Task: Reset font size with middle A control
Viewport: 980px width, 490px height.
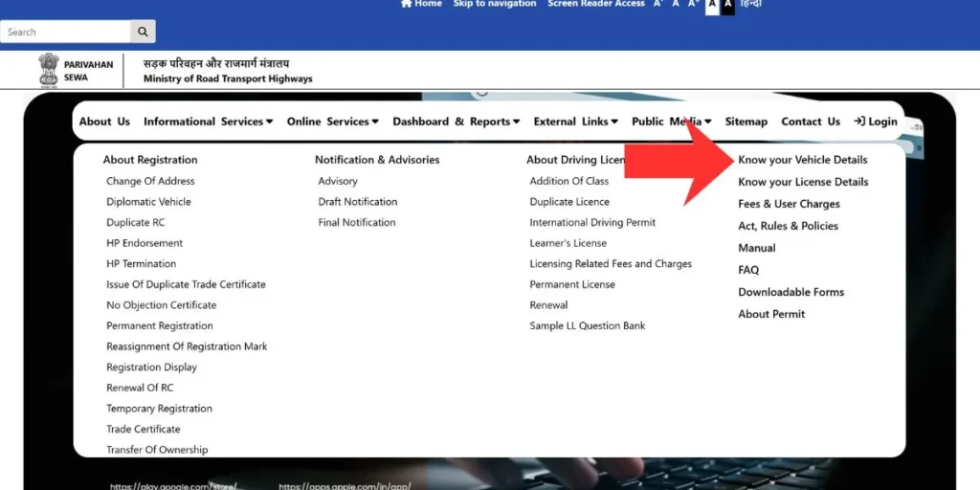Action: (x=676, y=4)
